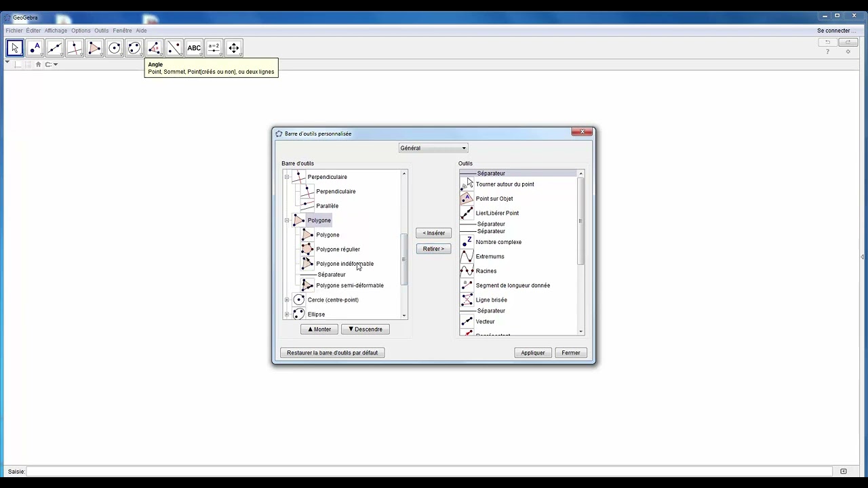Screen dimensions: 868x488
Task: Select the Parallèle tool row
Action: (319, 206)
